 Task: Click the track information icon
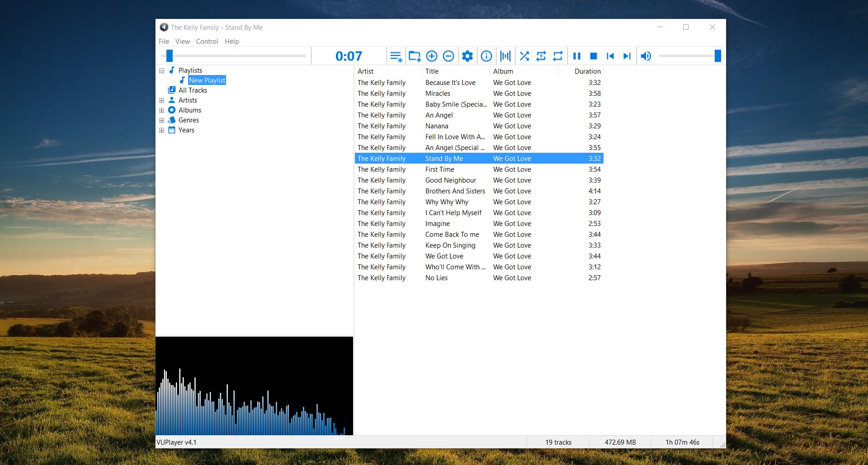[x=486, y=56]
